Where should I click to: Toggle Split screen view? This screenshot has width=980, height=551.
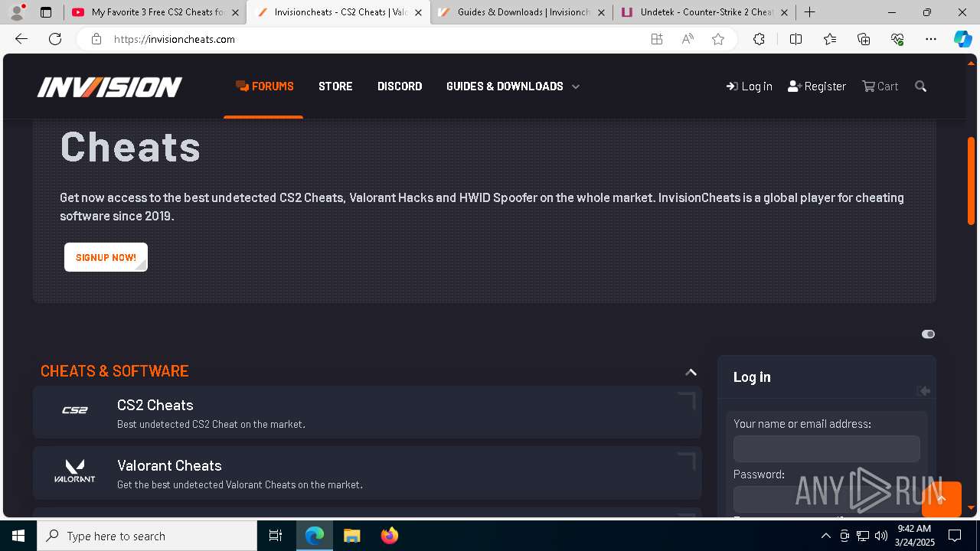pos(795,39)
